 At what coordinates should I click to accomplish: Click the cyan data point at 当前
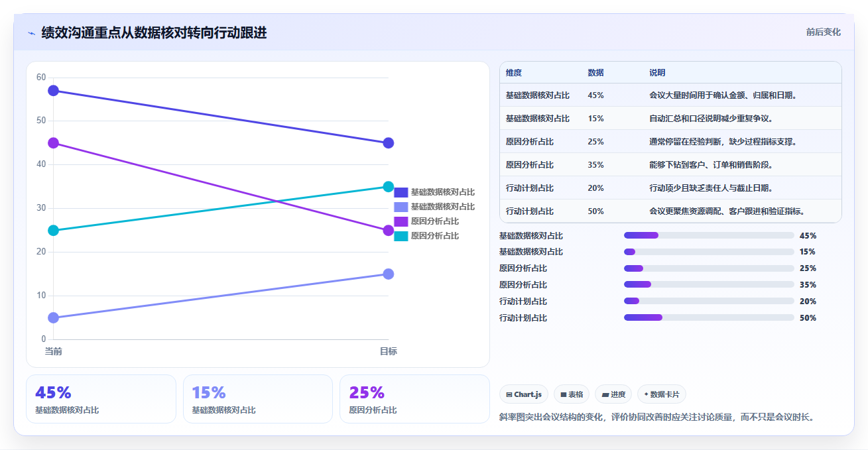pyautogui.click(x=54, y=231)
